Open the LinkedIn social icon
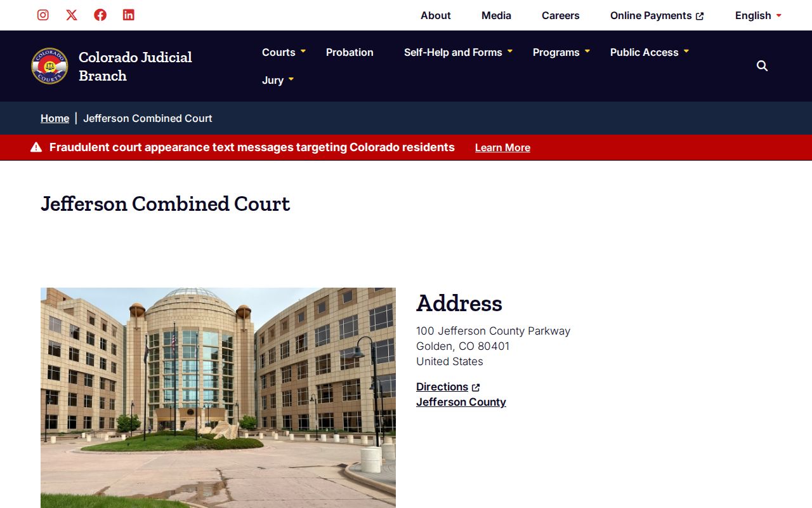 (129, 15)
